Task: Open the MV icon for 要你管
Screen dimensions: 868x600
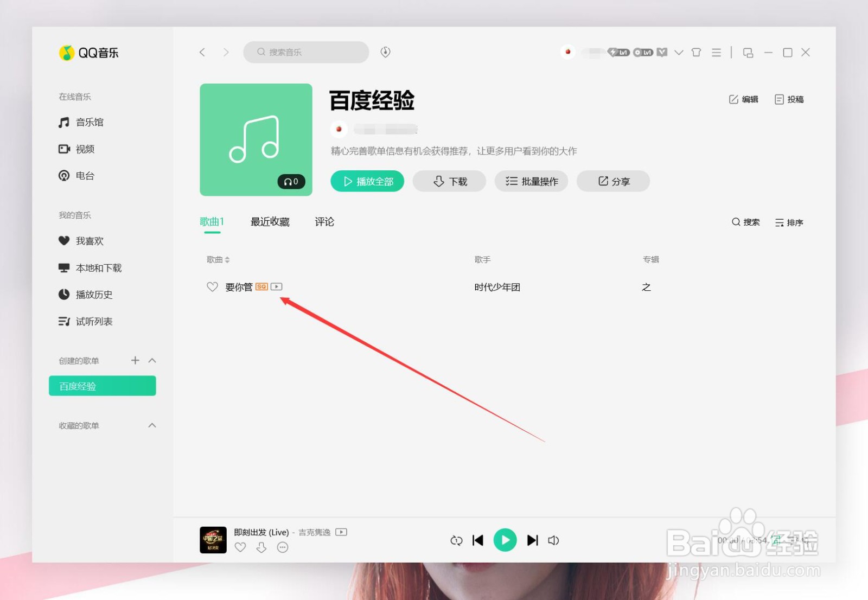Action: tap(277, 286)
